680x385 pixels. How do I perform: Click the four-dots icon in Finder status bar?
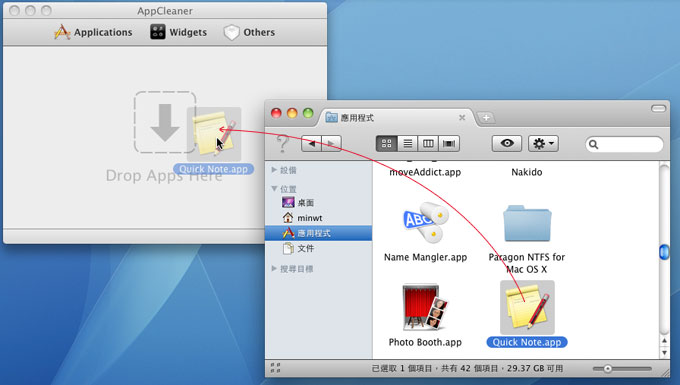pos(275,368)
